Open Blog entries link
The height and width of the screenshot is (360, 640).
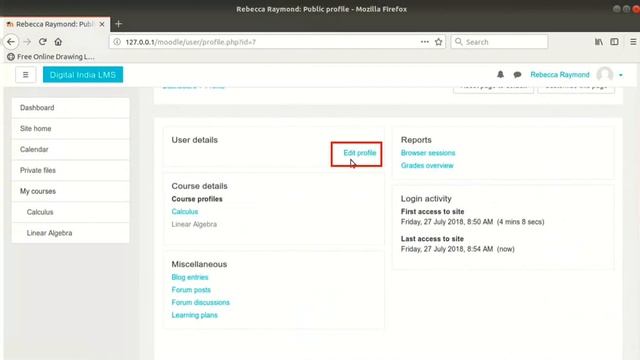190,277
